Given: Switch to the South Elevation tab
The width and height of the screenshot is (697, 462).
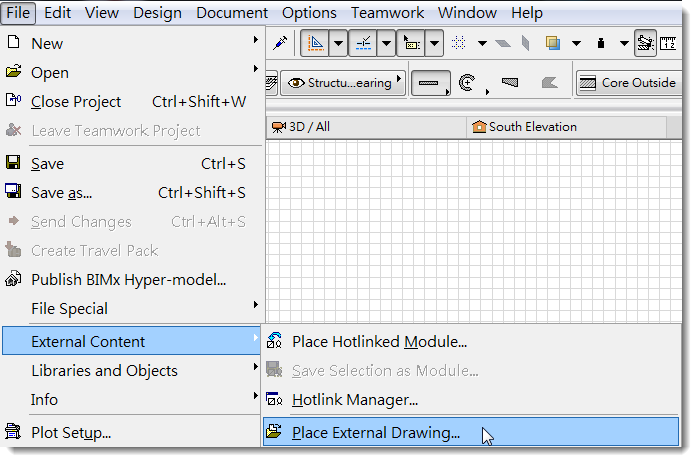Looking at the screenshot, I should 567,127.
